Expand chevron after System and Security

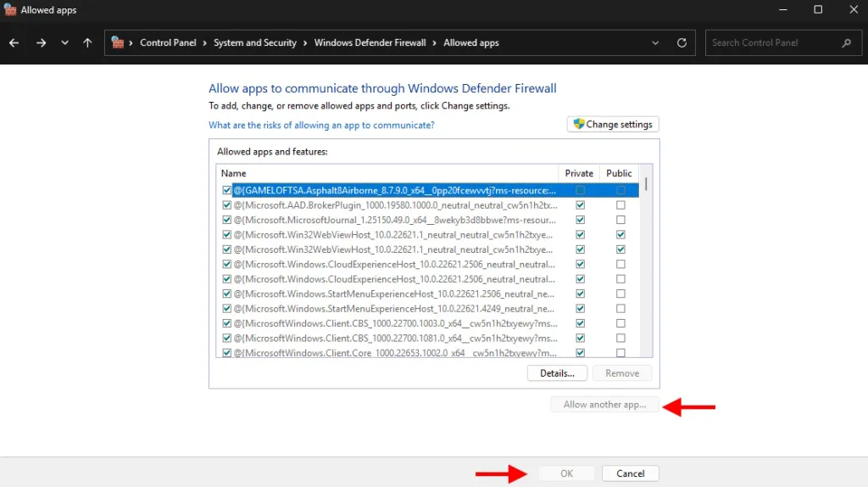[x=305, y=42]
